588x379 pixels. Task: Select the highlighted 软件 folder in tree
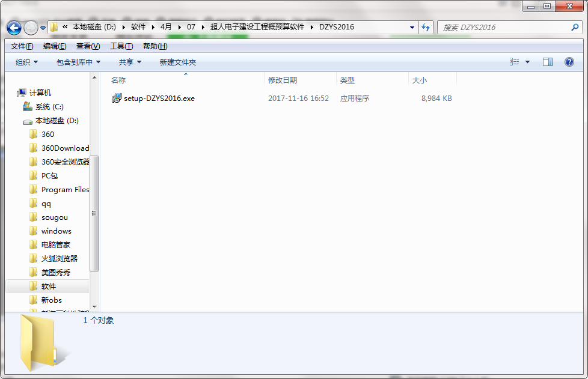[48, 286]
